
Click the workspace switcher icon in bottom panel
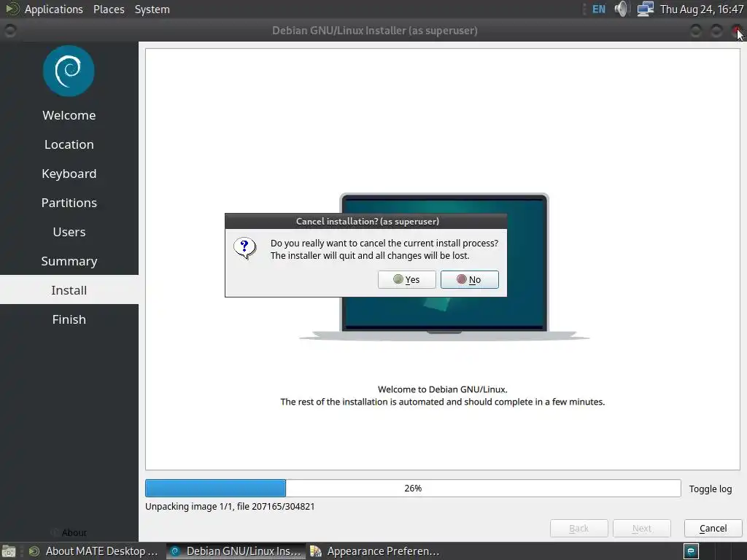[691, 551]
